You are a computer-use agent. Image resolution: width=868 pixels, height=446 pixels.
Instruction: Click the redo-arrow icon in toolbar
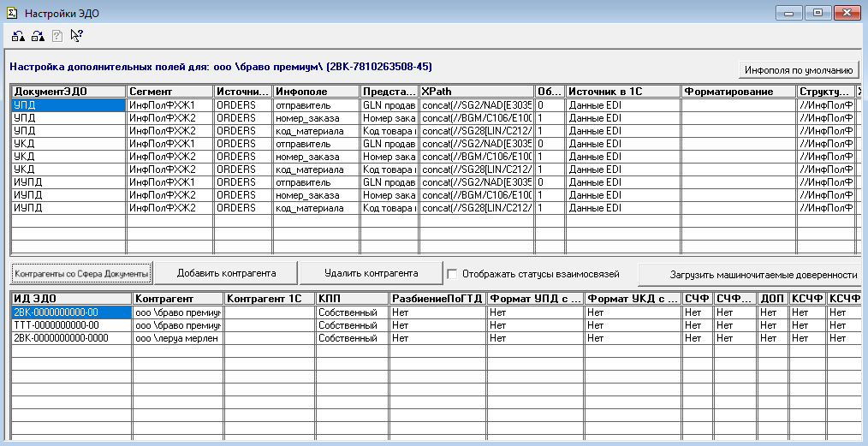point(38,37)
